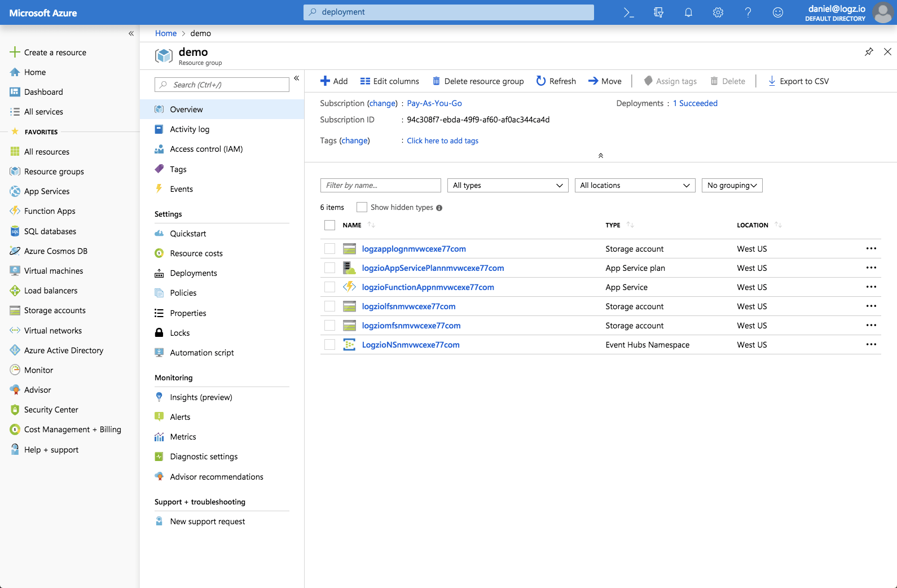Collapse the left favorites sidebar
Screen dimensions: 897x588
coord(131,33)
